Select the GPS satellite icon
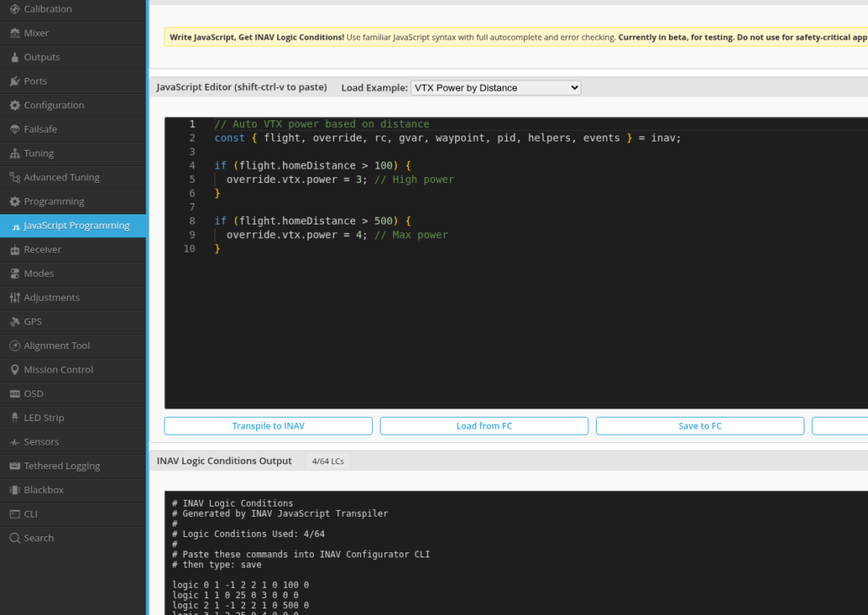The height and width of the screenshot is (615, 868). [x=15, y=322]
